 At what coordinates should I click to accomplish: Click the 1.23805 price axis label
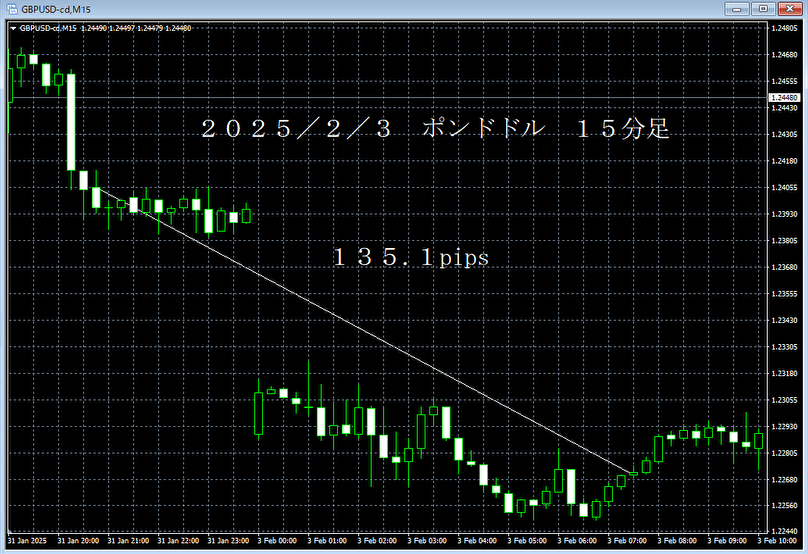click(x=784, y=241)
